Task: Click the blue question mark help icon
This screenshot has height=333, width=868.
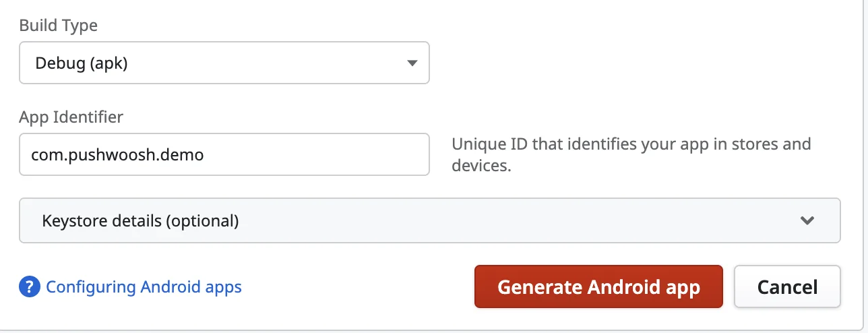Action: [x=30, y=287]
